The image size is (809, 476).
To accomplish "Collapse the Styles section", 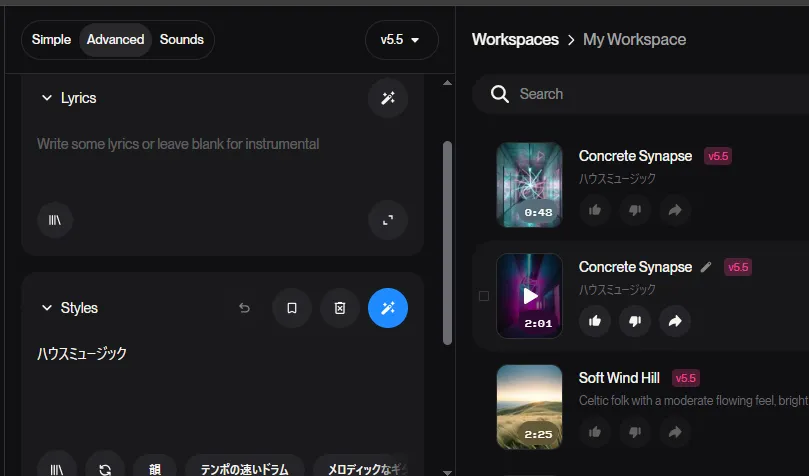I will point(46,308).
